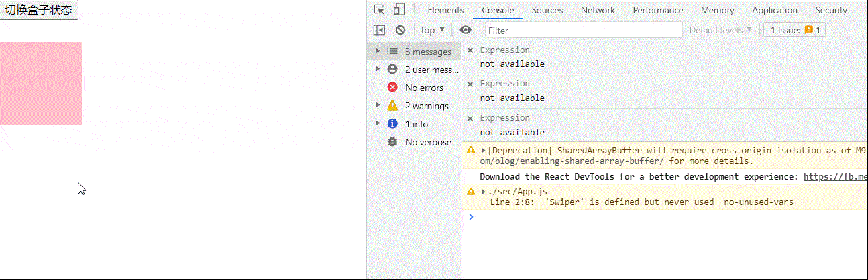Screen dimensions: 868x280
Task: Open the Memory tab
Action: (718, 10)
